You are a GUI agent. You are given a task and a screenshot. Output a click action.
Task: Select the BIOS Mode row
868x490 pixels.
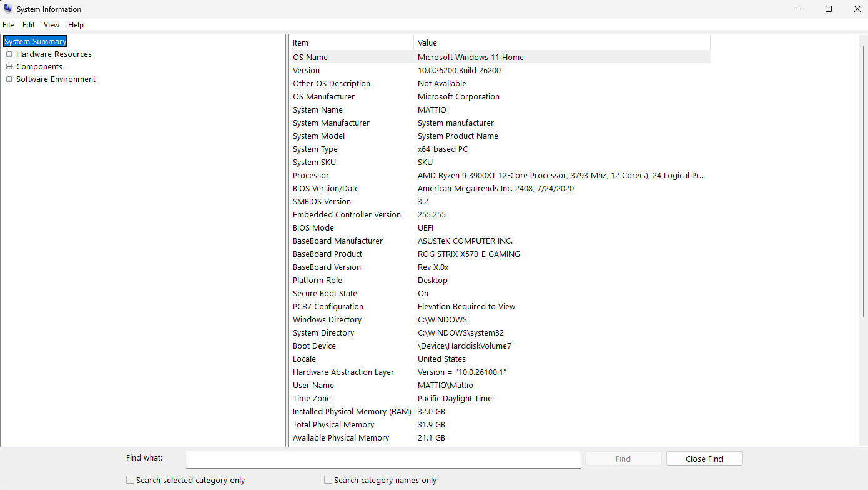(500, 227)
